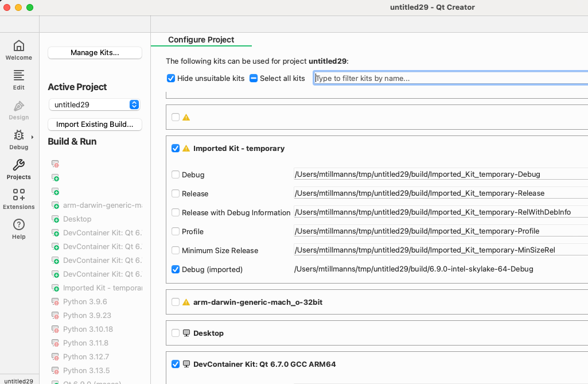588x384 pixels.
Task: Select the Projects wrench icon
Action: coord(19,165)
